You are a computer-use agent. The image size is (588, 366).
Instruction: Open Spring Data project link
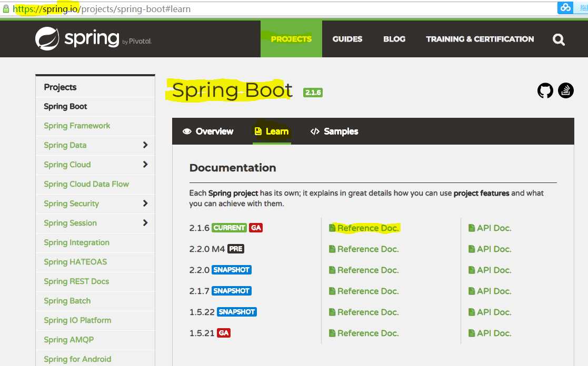click(65, 145)
